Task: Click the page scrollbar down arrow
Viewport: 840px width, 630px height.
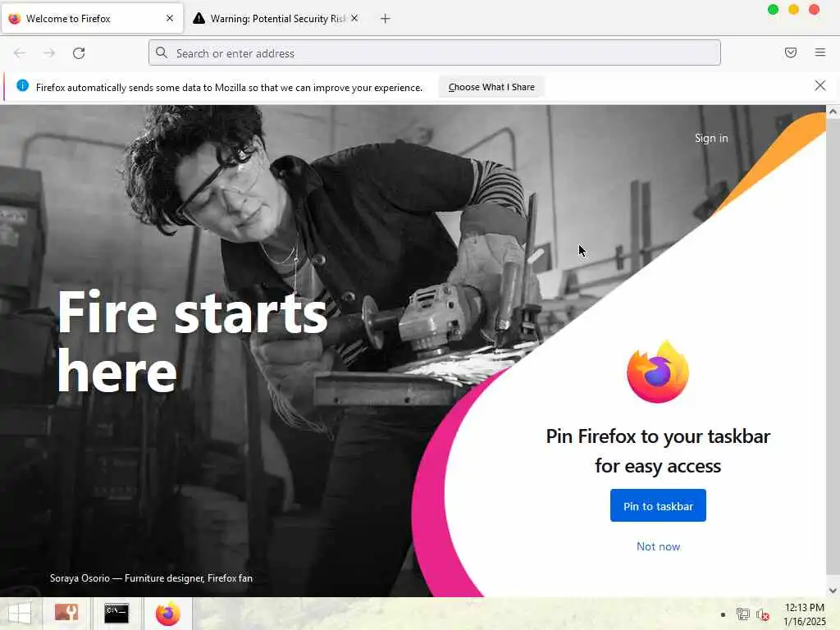Action: tap(833, 590)
